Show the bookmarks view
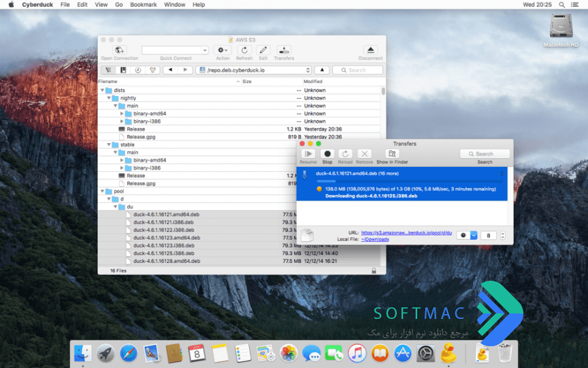 [x=123, y=70]
